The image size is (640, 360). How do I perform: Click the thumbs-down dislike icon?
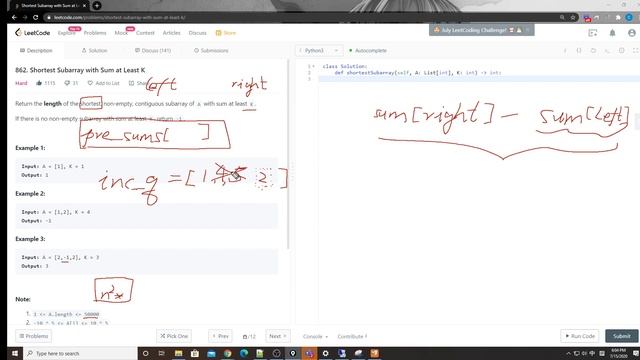pyautogui.click(x=67, y=83)
